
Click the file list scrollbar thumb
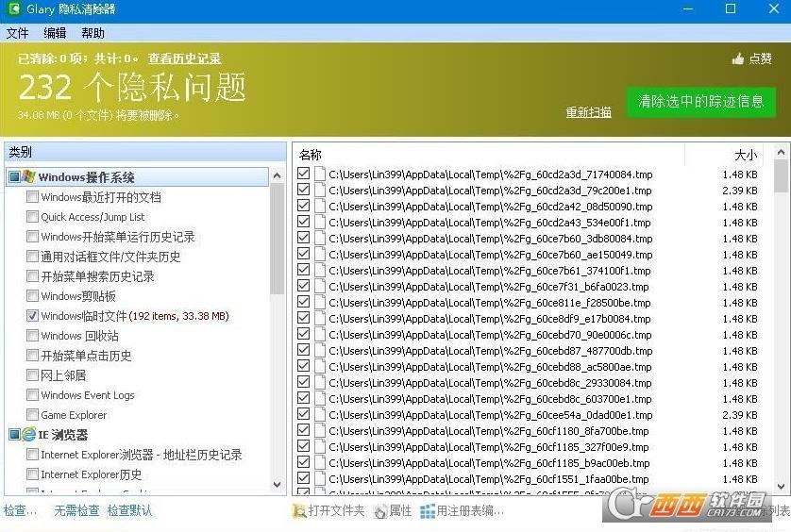781,176
